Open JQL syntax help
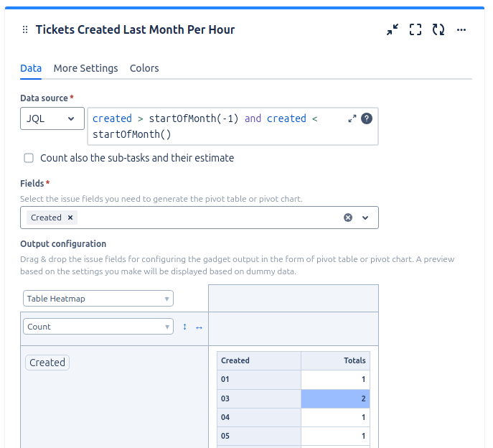The width and height of the screenshot is (493, 448). pos(367,118)
